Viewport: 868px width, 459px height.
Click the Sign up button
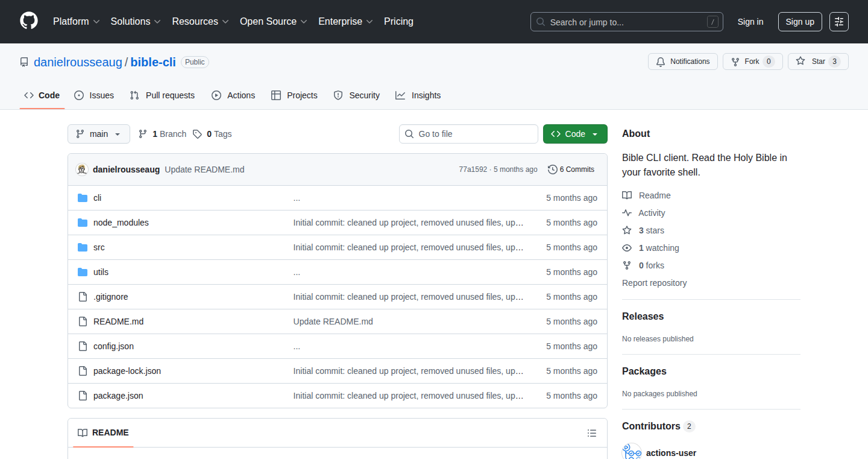pos(800,22)
